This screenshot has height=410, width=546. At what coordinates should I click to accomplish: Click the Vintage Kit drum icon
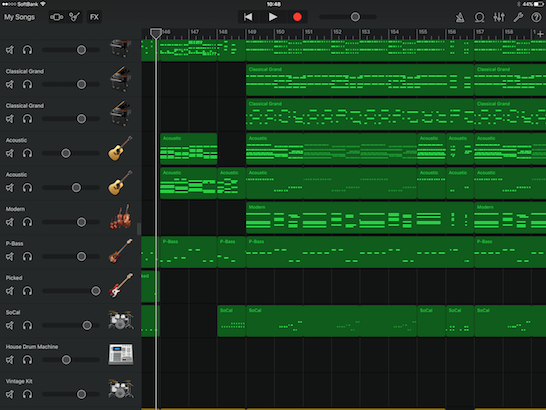click(120, 388)
